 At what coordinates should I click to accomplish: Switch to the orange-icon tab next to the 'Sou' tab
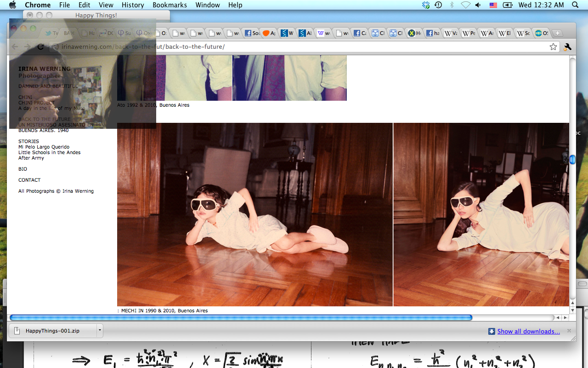click(x=269, y=33)
